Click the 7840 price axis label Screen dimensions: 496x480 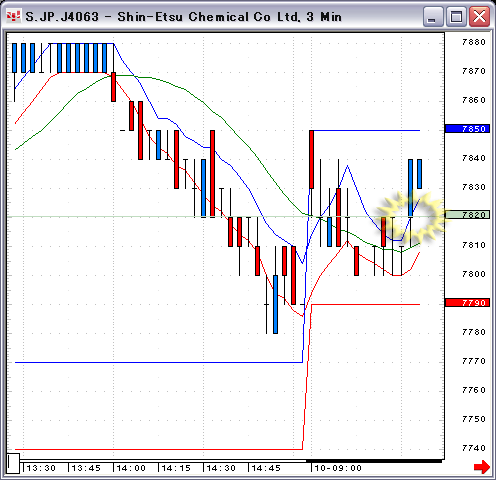pyautogui.click(x=474, y=158)
